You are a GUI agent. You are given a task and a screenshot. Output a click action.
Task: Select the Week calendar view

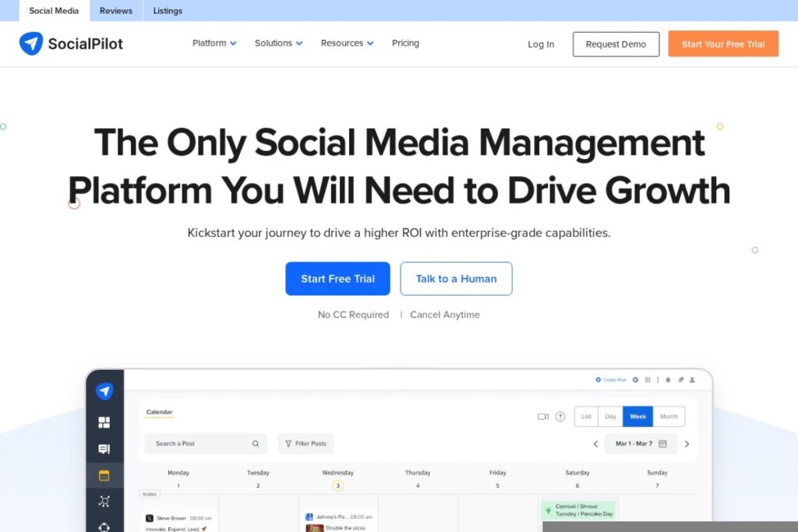[637, 417]
